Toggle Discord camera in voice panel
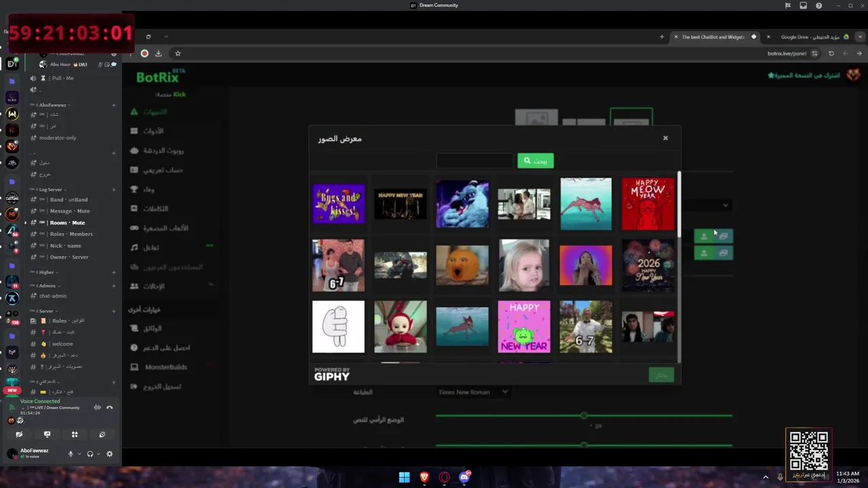The image size is (868, 488). 19,434
